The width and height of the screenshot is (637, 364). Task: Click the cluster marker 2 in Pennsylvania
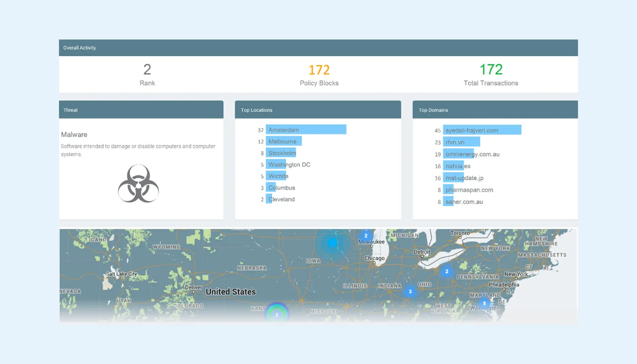pyautogui.click(x=447, y=271)
